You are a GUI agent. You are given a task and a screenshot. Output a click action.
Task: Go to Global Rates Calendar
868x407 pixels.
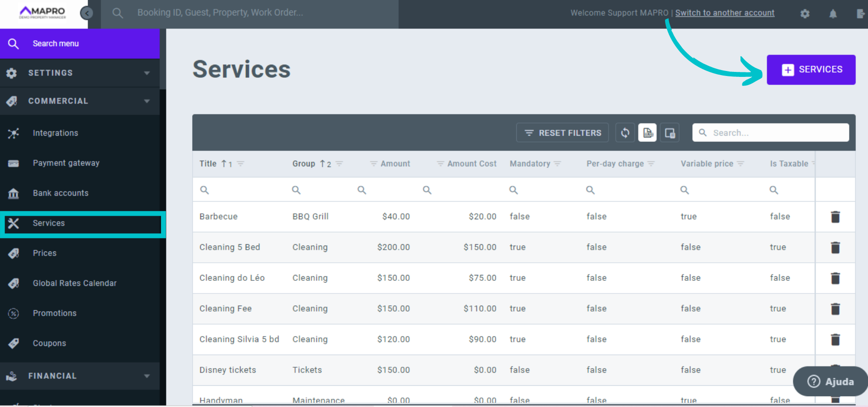[x=75, y=284]
